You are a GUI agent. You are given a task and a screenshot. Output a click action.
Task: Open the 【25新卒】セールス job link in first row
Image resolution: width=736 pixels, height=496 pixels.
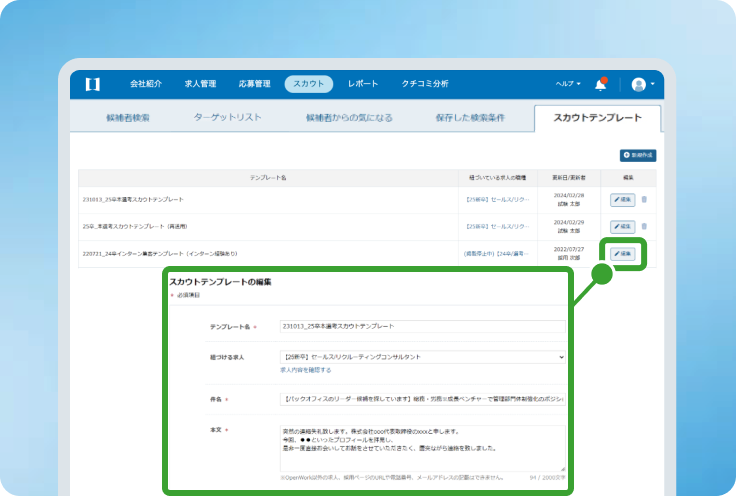click(498, 199)
